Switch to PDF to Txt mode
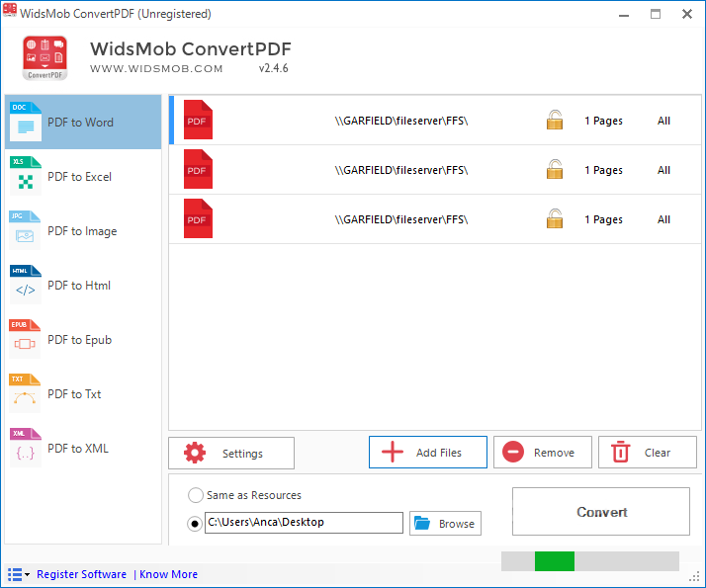The height and width of the screenshot is (588, 706). (83, 394)
